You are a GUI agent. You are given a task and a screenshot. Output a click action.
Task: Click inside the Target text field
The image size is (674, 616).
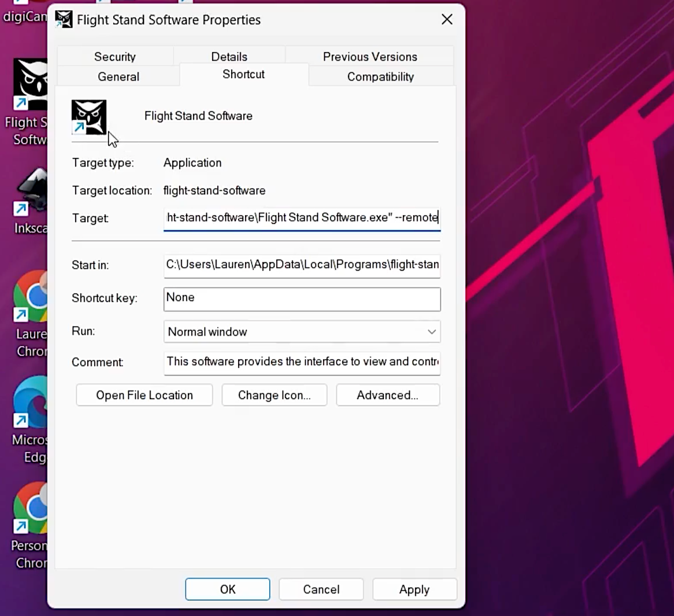pos(302,218)
